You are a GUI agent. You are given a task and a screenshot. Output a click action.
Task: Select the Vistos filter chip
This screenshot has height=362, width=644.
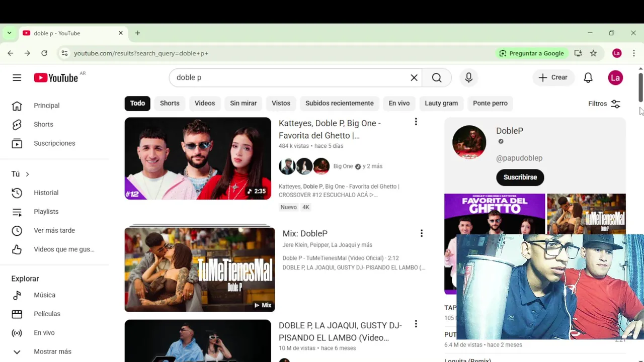[281, 103]
